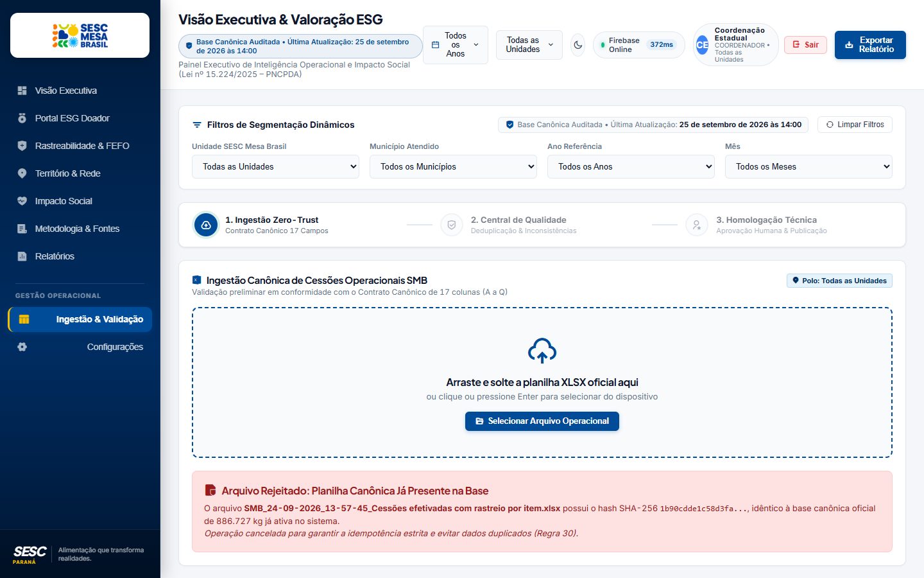Open the header Todas as Unidades dropdown
Image resolution: width=924 pixels, height=578 pixels.
(529, 45)
